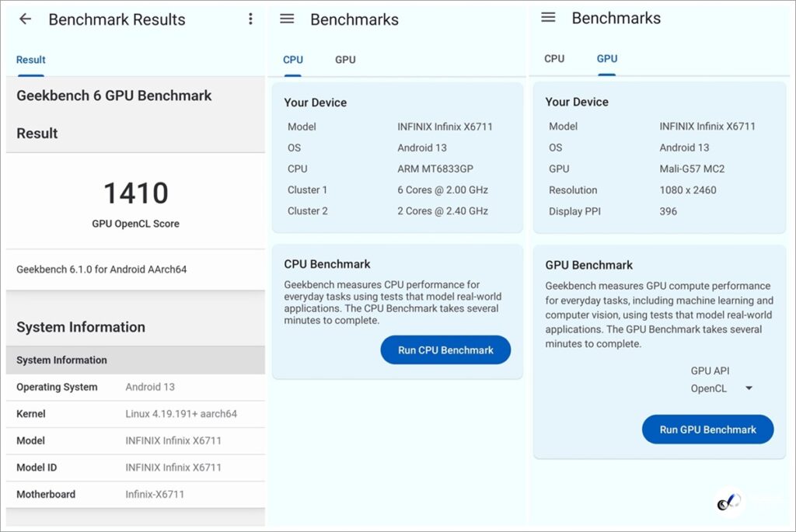Screen dimensions: 796x532
Task: Click the 1410 GPU OpenCL score
Action: (136, 193)
